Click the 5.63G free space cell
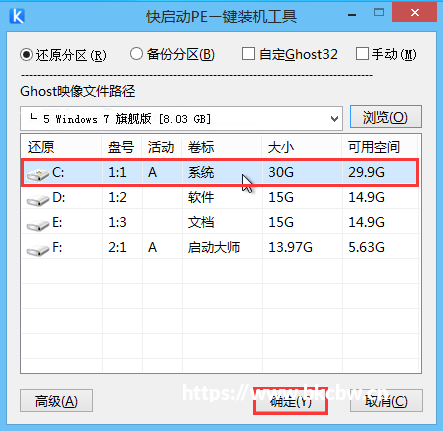The image size is (443, 431). [366, 248]
